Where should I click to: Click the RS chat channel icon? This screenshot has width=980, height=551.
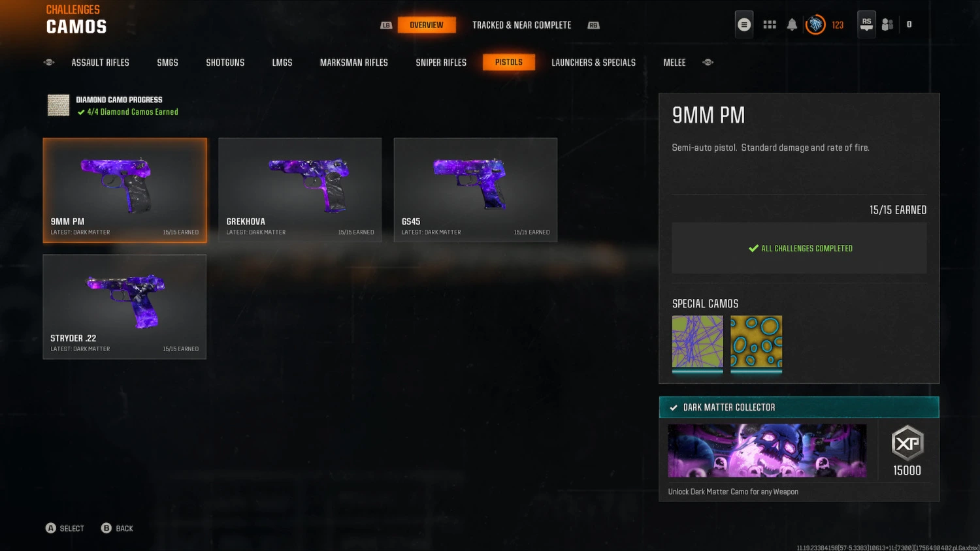pos(866,25)
